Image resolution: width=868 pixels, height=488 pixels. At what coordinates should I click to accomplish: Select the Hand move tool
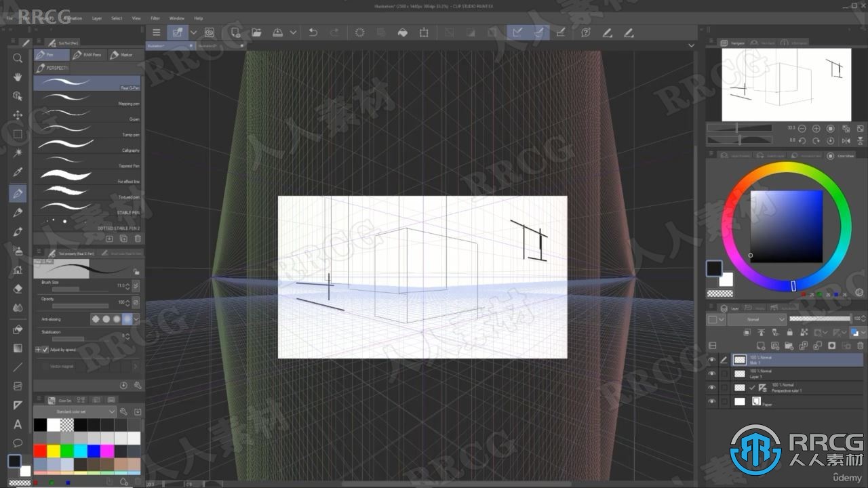(18, 77)
